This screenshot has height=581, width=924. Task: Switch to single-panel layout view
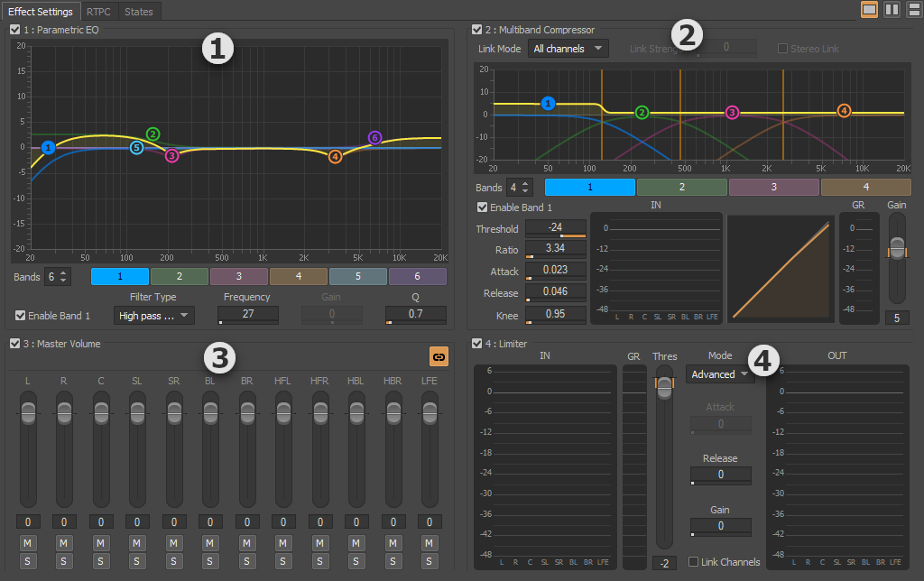[x=869, y=10]
